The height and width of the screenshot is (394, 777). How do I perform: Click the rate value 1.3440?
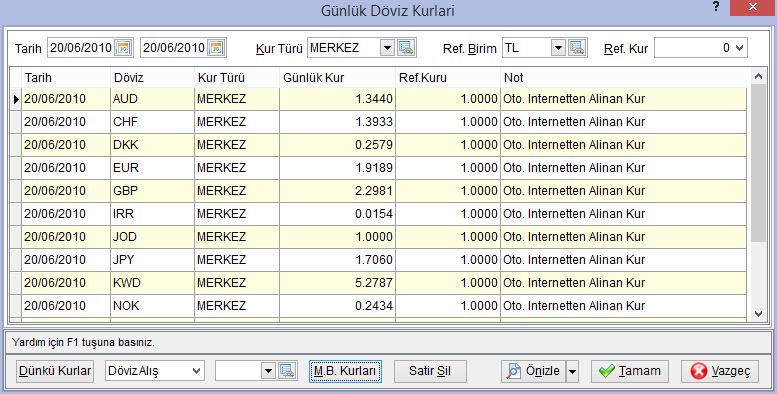click(374, 99)
